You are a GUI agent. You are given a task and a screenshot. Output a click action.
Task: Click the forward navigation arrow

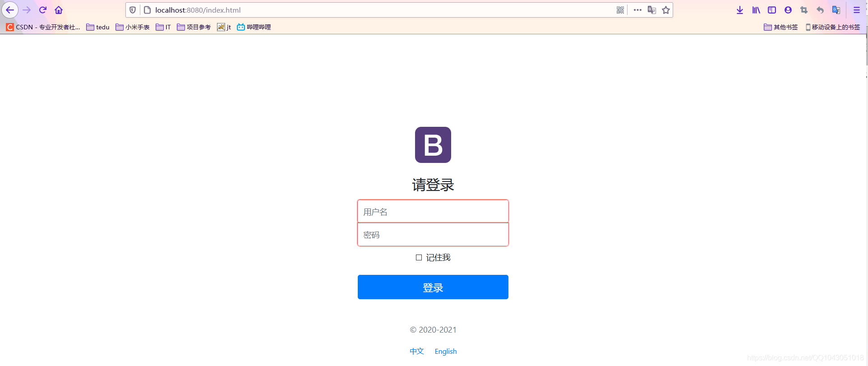point(27,10)
